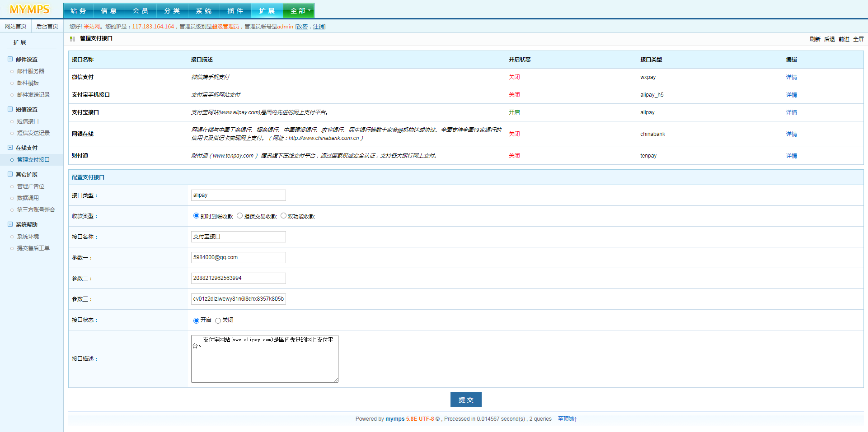
Task: Jump to top via 至顶端 link
Action: [567, 419]
